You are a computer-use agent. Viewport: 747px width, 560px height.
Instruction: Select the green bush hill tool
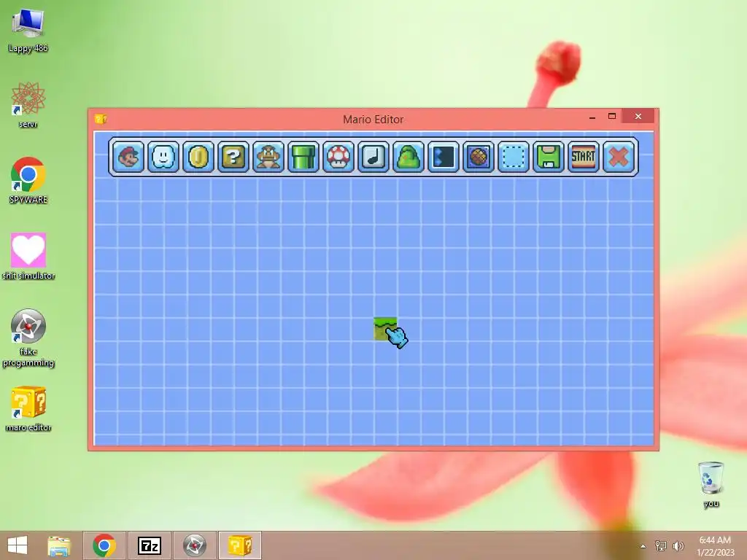[x=409, y=157]
